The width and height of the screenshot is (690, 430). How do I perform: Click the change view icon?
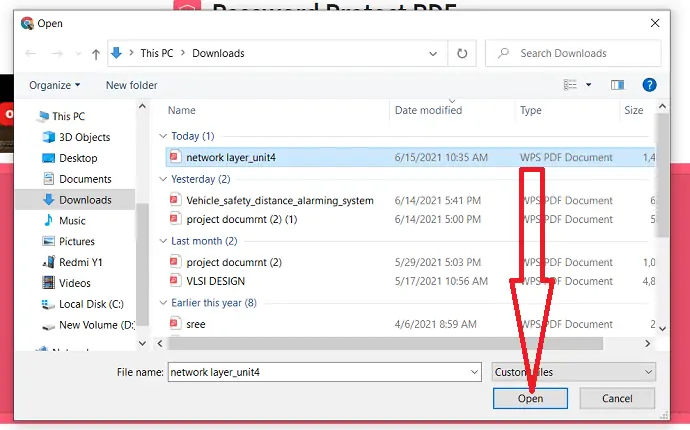pos(570,85)
